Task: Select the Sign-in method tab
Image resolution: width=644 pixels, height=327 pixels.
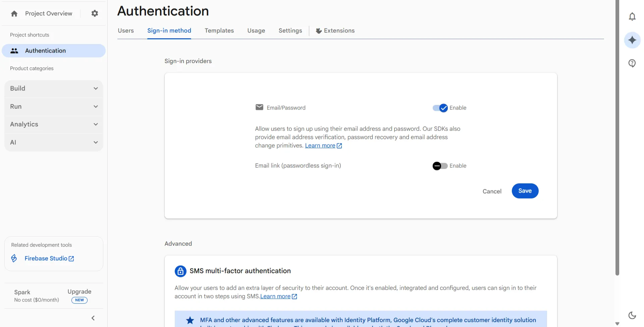Action: [x=169, y=30]
